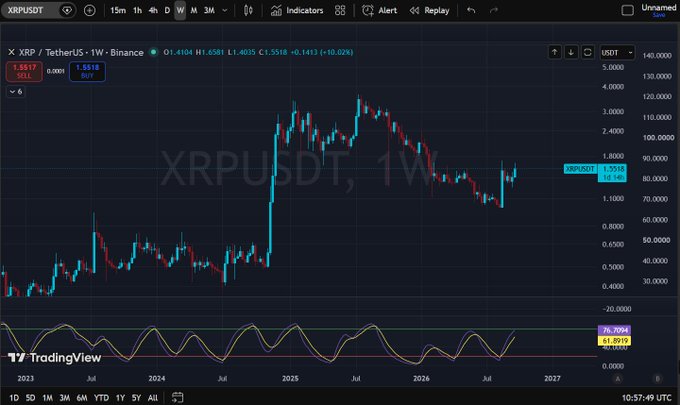Screen dimensions: 680x405
Task: Toggle the auto scale A button
Action: tap(618, 379)
